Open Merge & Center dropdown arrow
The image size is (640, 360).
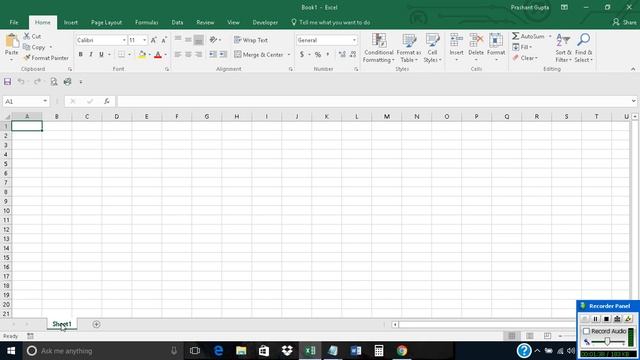click(289, 54)
